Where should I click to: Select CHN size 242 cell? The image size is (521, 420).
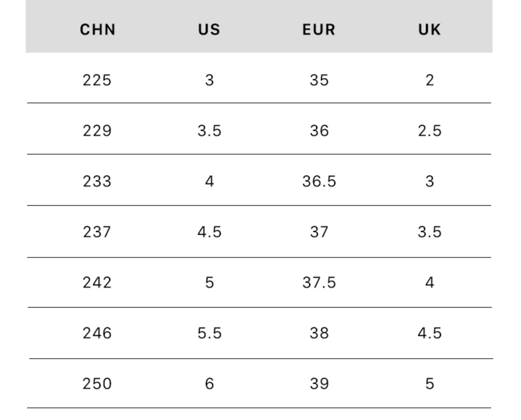pyautogui.click(x=97, y=282)
